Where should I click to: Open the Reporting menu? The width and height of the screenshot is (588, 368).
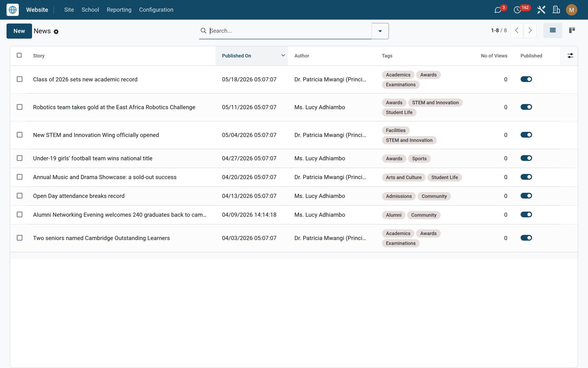point(119,10)
